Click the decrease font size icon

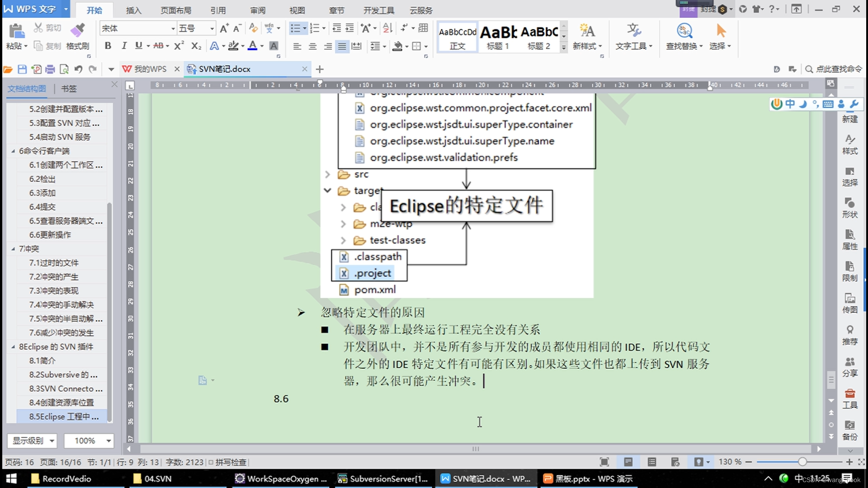pyautogui.click(x=237, y=28)
